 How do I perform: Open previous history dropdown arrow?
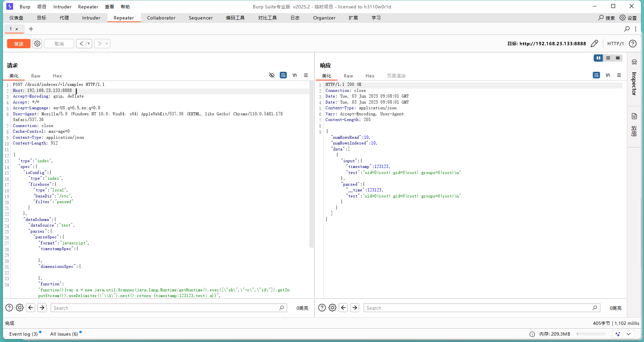(89, 44)
